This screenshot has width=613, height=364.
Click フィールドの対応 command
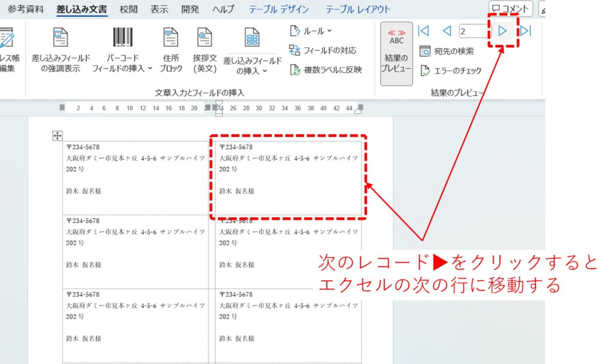[323, 50]
